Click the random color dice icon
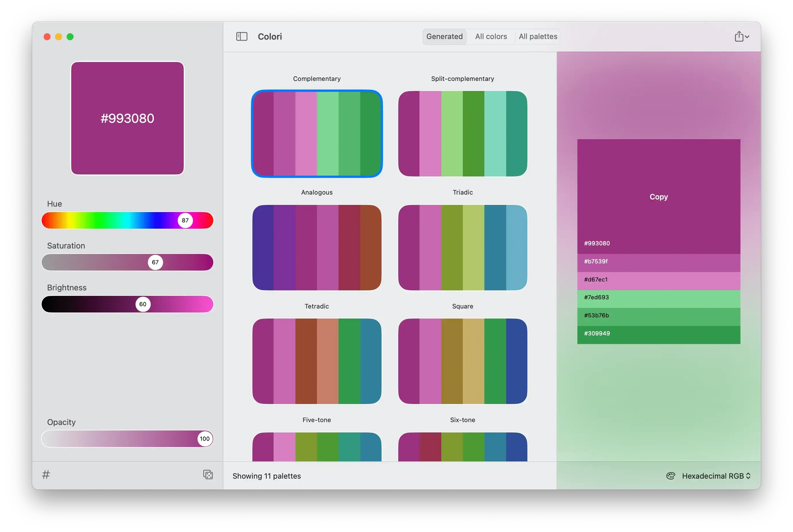This screenshot has height=532, width=793. 208,474
